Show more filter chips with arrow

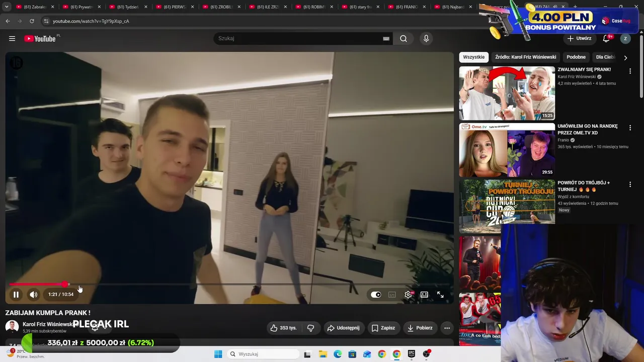click(625, 57)
